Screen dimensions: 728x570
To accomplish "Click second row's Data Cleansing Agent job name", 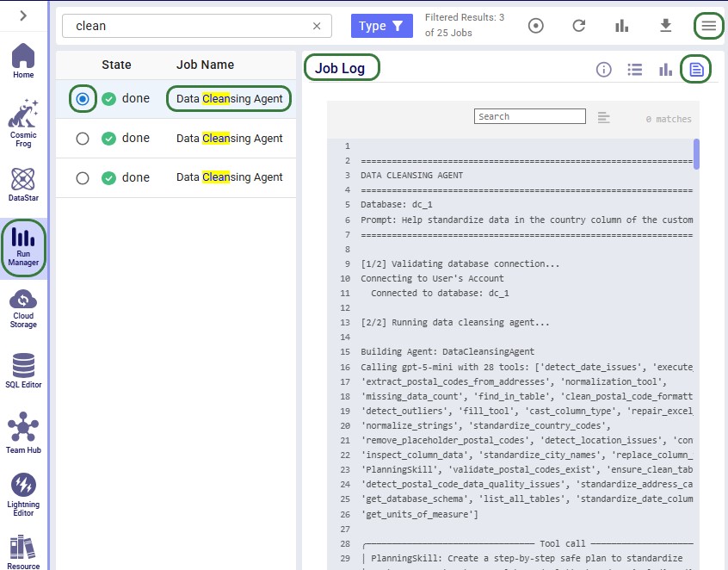I will (x=230, y=138).
